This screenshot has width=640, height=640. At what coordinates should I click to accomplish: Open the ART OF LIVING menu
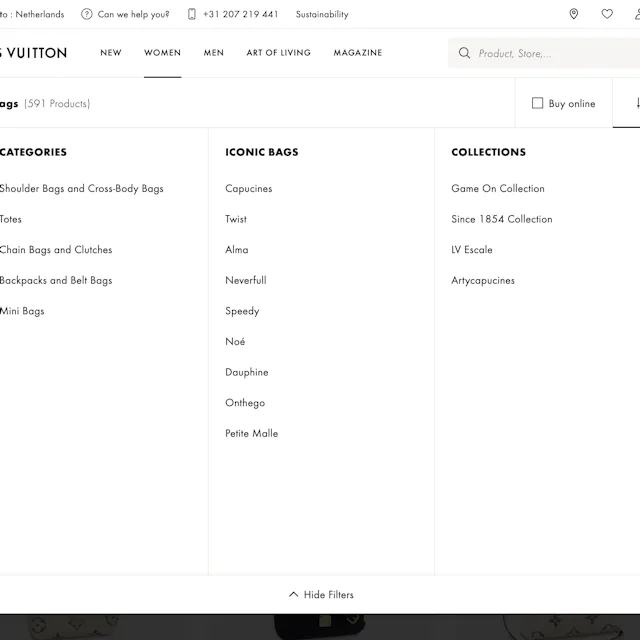[x=279, y=53]
